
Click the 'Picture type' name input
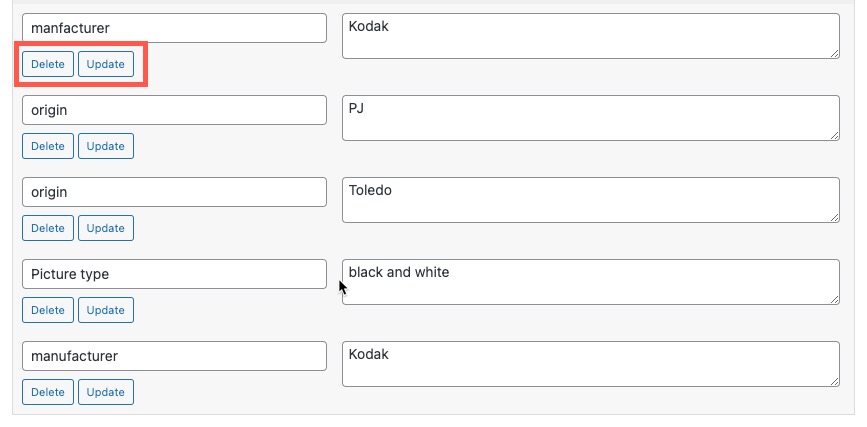tap(174, 274)
